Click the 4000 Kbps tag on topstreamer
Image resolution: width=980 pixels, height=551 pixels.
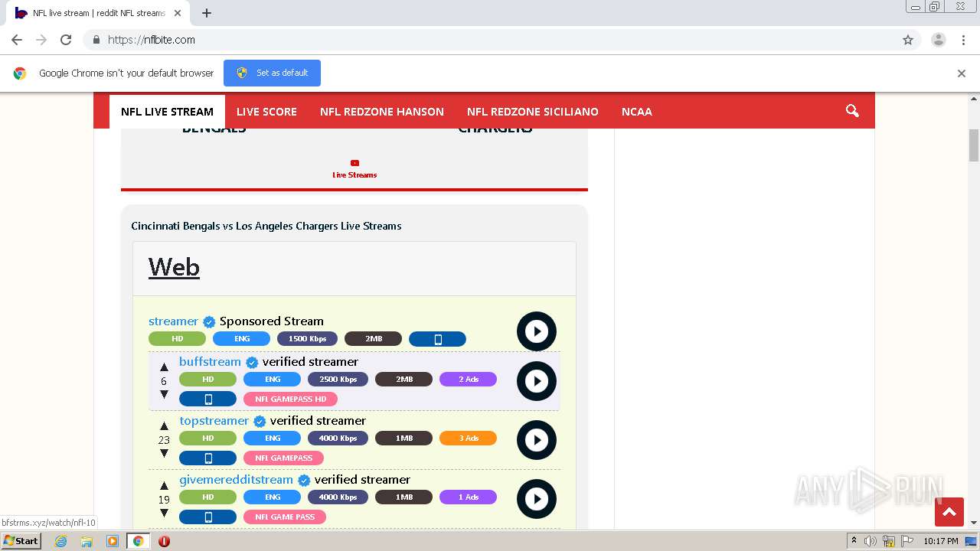tap(338, 439)
